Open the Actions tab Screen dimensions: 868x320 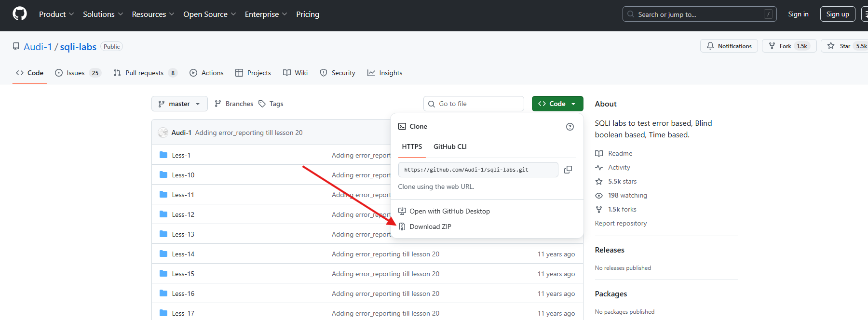pyautogui.click(x=206, y=73)
